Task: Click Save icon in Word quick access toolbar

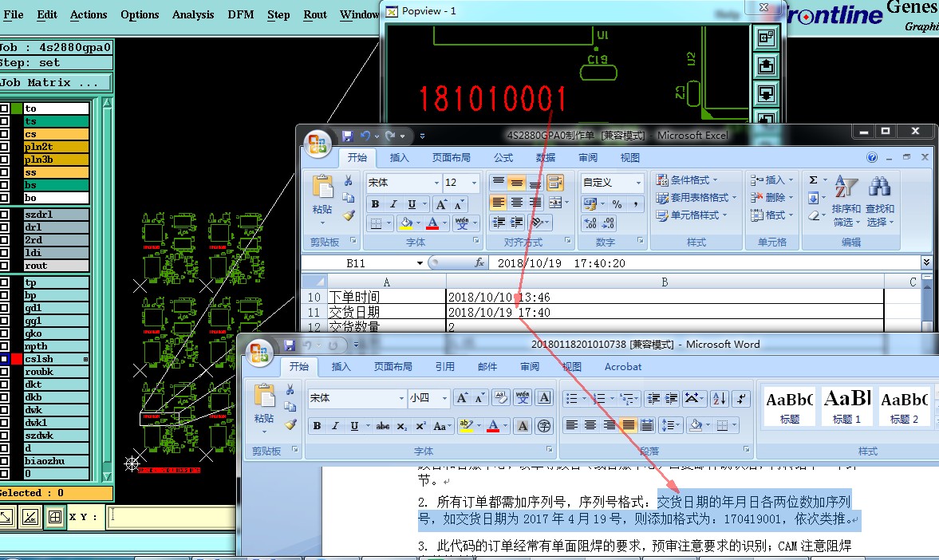Action: click(x=290, y=345)
